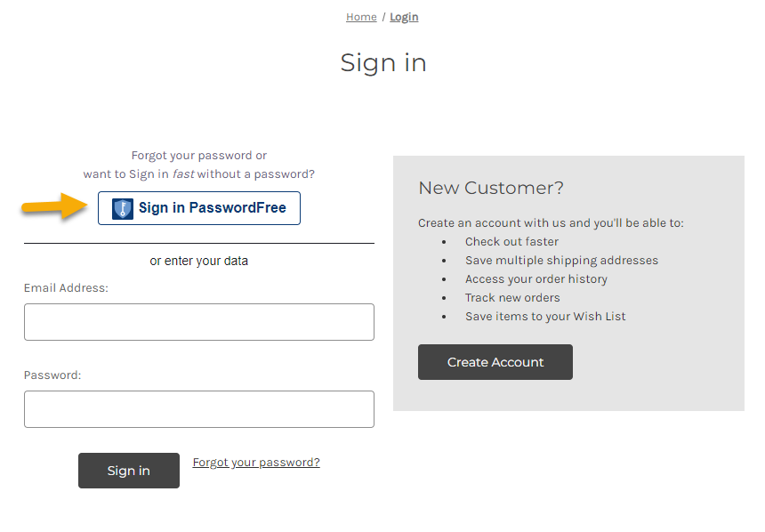Screen dimensions: 765x532
Task: Click the PasswordFree shield key icon
Action: [123, 208]
